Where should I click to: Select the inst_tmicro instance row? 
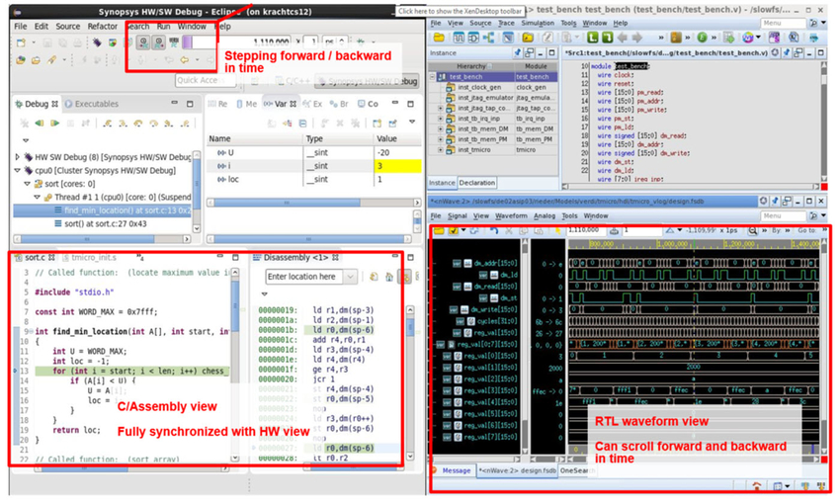[x=474, y=150]
